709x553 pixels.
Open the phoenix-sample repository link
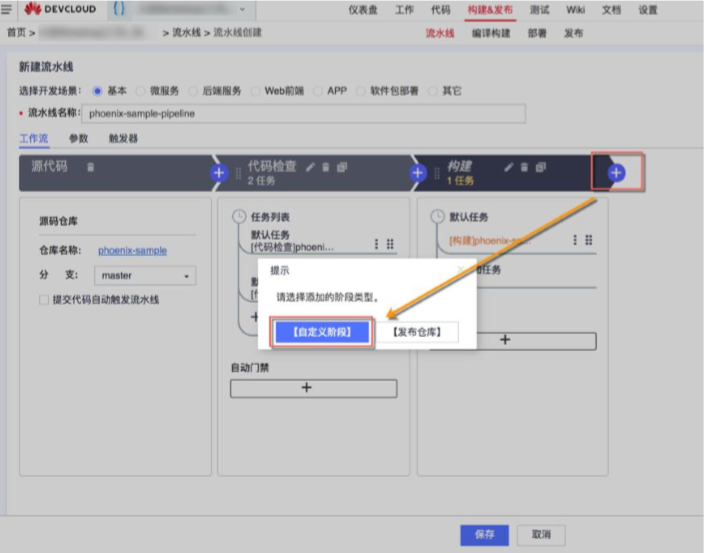coord(132,251)
